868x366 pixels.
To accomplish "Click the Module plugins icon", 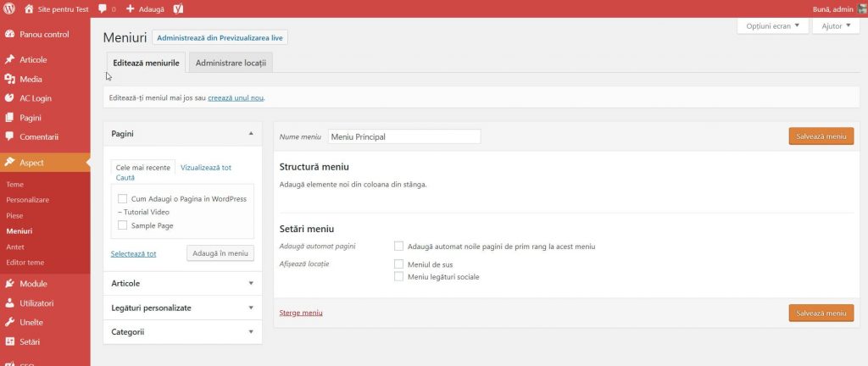I will 10,284.
